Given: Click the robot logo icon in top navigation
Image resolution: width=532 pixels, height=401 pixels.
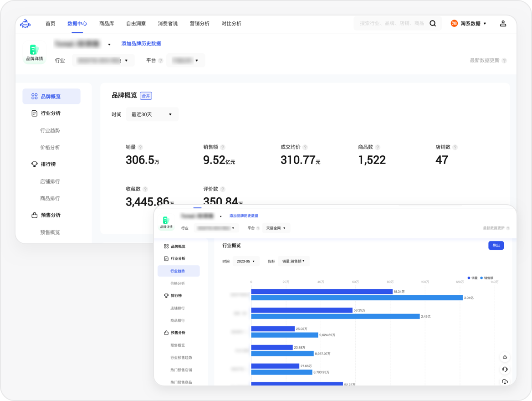Looking at the screenshot, I should tap(26, 24).
